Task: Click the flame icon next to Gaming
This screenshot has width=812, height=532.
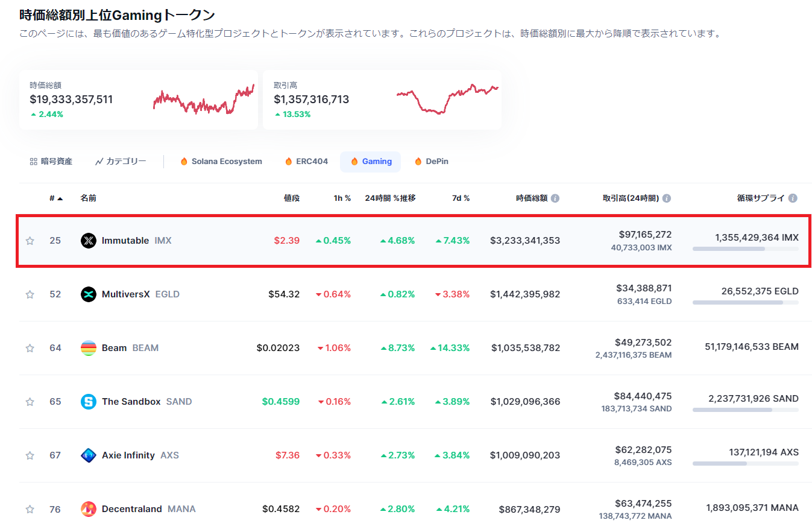Action: (x=354, y=161)
